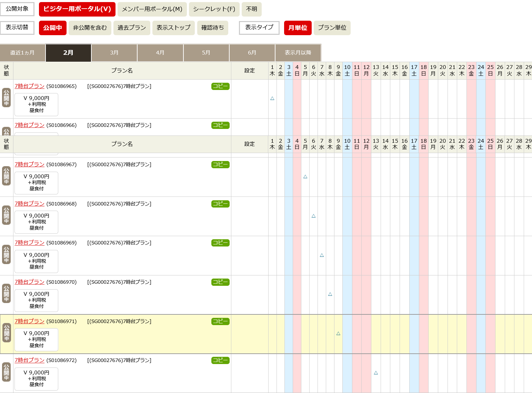Toggle 過去プラン display filter
Image resolution: width=532 pixels, height=393 pixels.
[132, 28]
